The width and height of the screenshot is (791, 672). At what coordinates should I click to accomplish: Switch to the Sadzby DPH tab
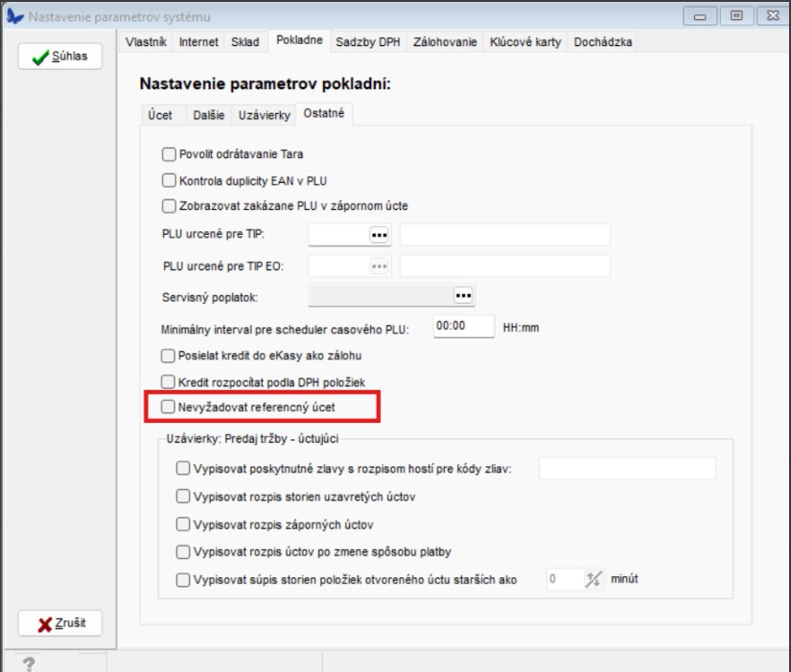click(x=368, y=42)
